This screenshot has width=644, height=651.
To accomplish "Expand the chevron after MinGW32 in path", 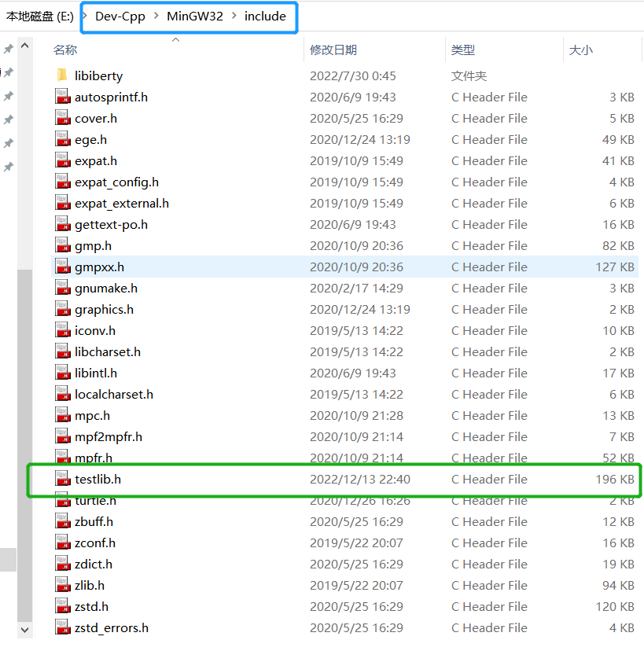I will click(x=234, y=16).
